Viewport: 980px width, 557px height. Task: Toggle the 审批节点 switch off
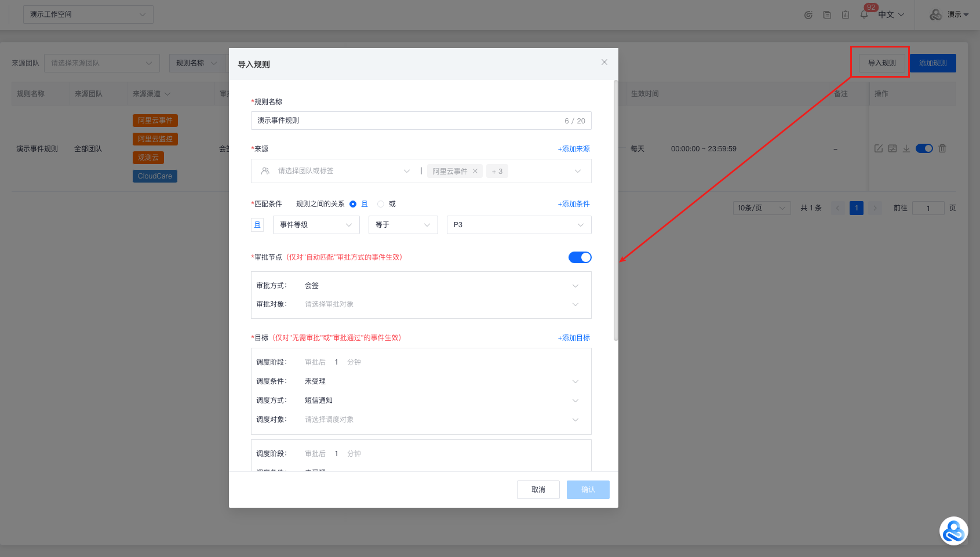pyautogui.click(x=580, y=257)
